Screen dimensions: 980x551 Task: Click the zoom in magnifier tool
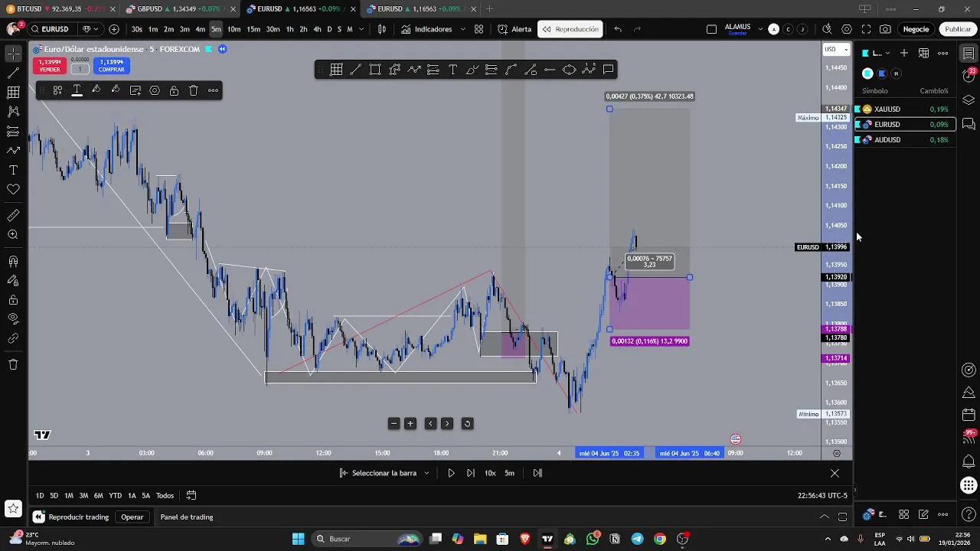13,235
